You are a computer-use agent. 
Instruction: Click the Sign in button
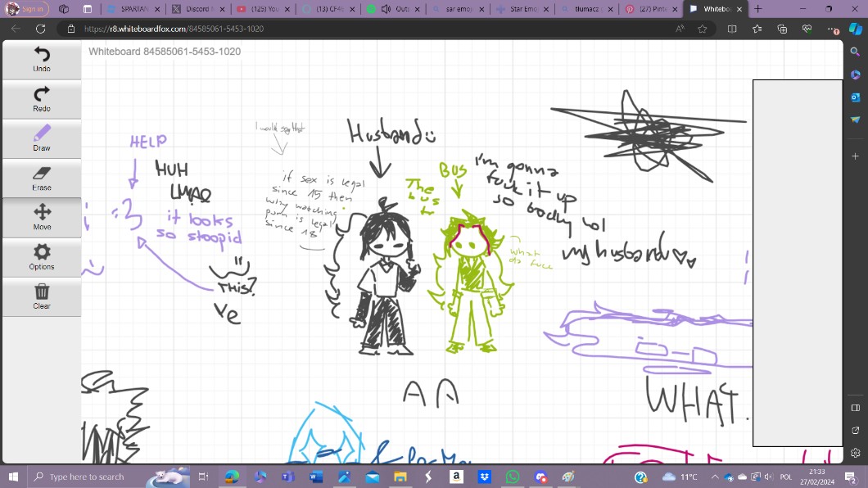tap(26, 9)
